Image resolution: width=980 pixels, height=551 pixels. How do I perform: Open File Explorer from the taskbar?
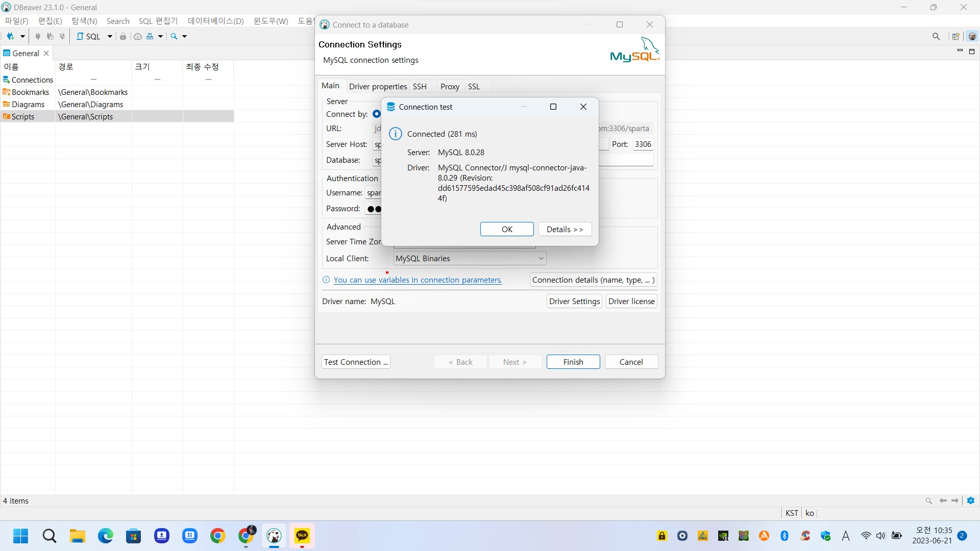78,536
